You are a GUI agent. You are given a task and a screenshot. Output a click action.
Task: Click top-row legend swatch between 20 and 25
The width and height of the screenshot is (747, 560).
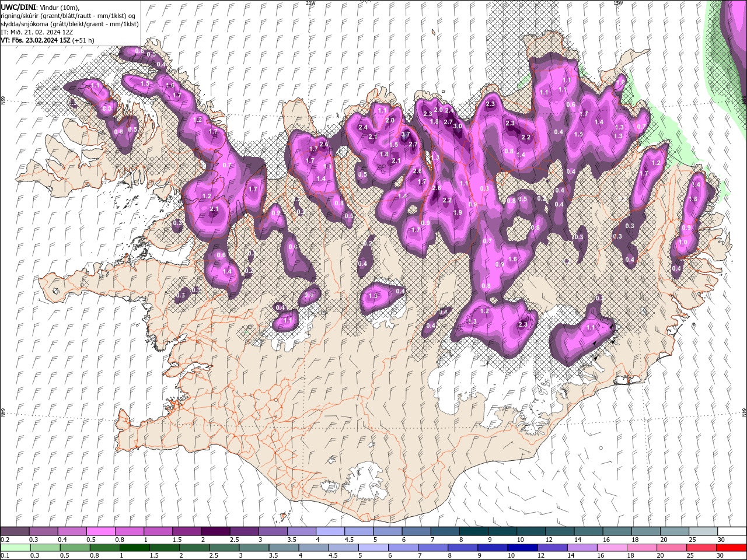[674, 531]
